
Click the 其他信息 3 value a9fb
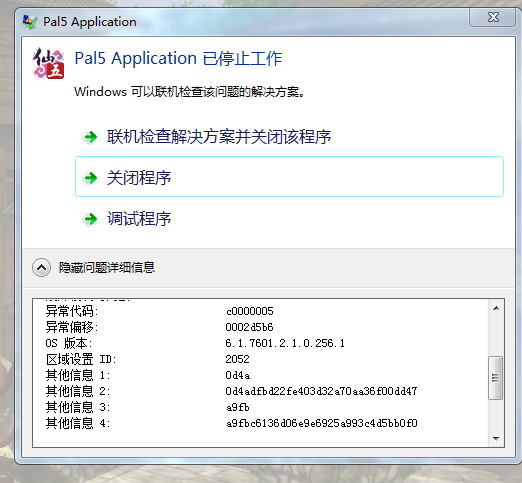[x=238, y=407]
